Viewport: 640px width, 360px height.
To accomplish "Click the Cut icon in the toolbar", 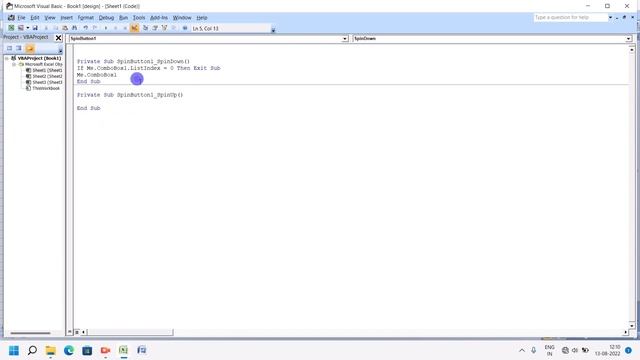I will point(46,28).
